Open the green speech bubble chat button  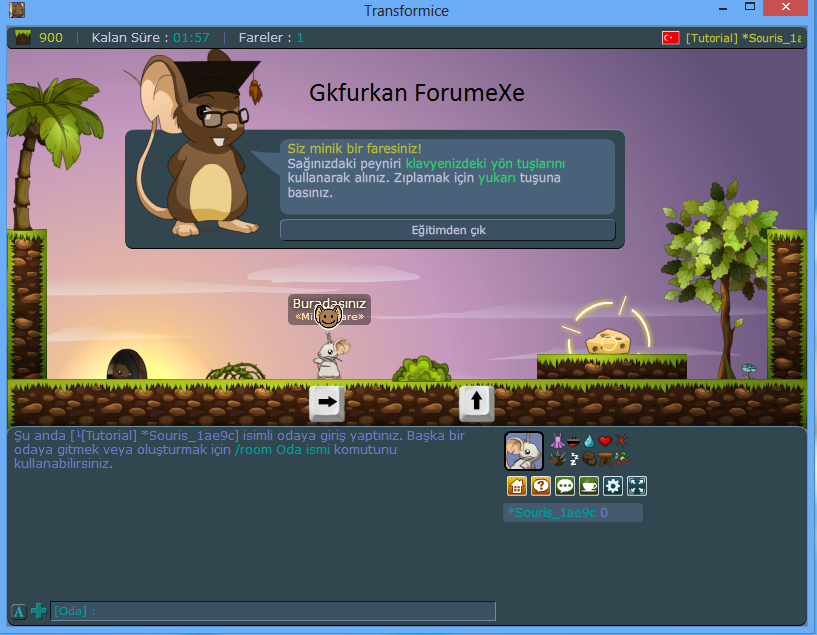(565, 486)
